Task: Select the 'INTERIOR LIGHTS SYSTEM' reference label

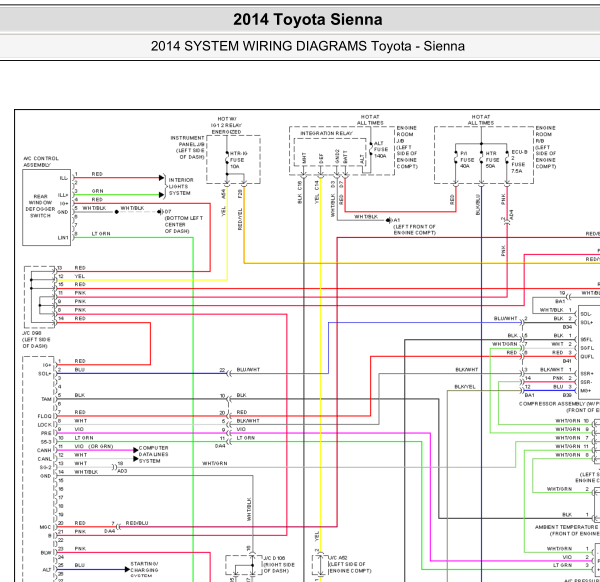Action: pyautogui.click(x=181, y=186)
